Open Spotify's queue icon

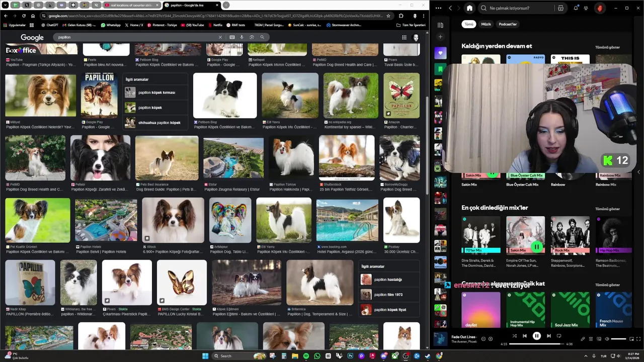pos(591,339)
